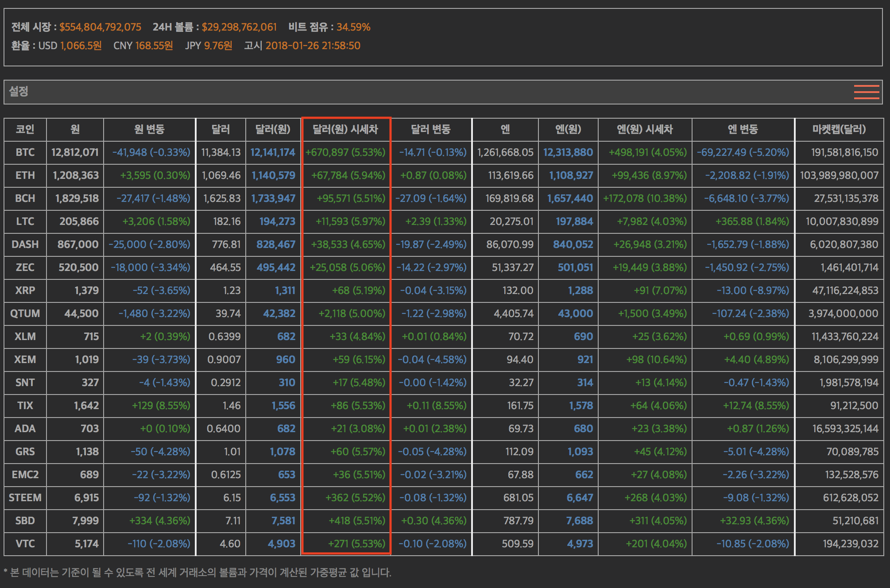Click DASH won price 867,000
This screenshot has height=588, width=890.
pyautogui.click(x=78, y=244)
